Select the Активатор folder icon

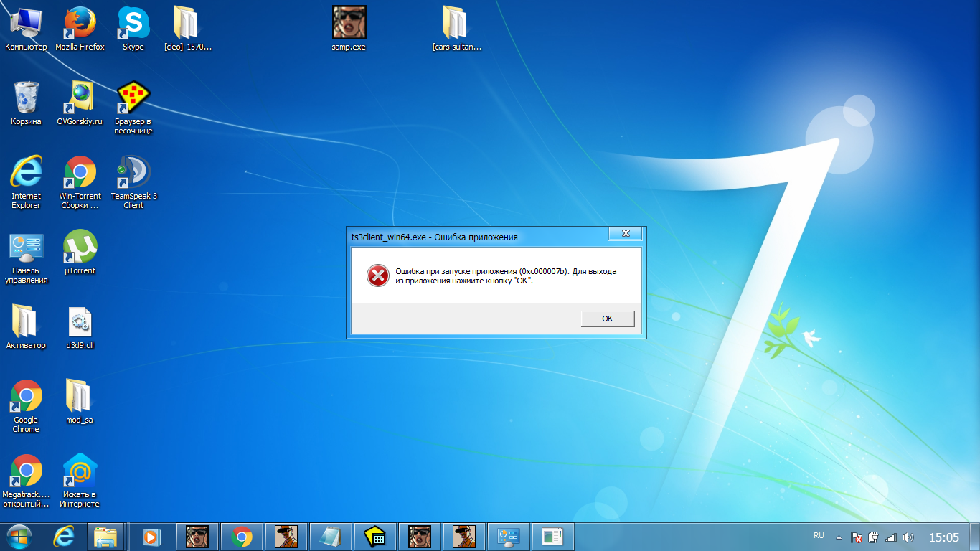[x=26, y=327]
